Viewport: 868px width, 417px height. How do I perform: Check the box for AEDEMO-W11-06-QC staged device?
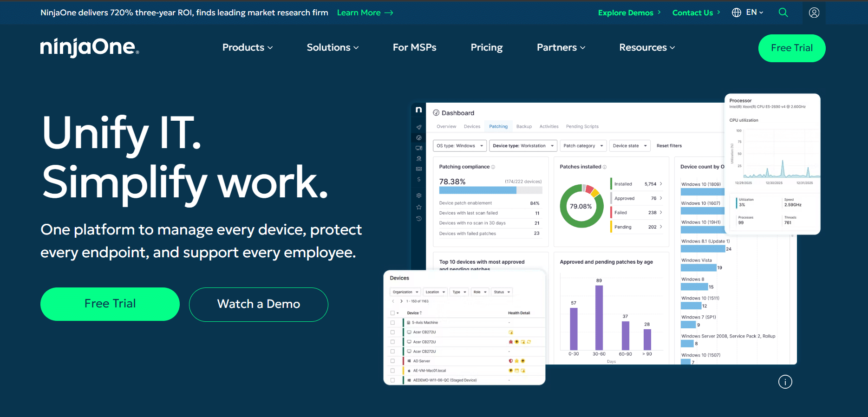(393, 380)
